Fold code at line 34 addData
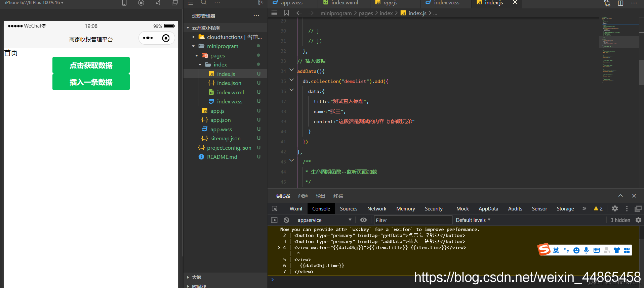Screen dimensions: 644x288 [291, 70]
